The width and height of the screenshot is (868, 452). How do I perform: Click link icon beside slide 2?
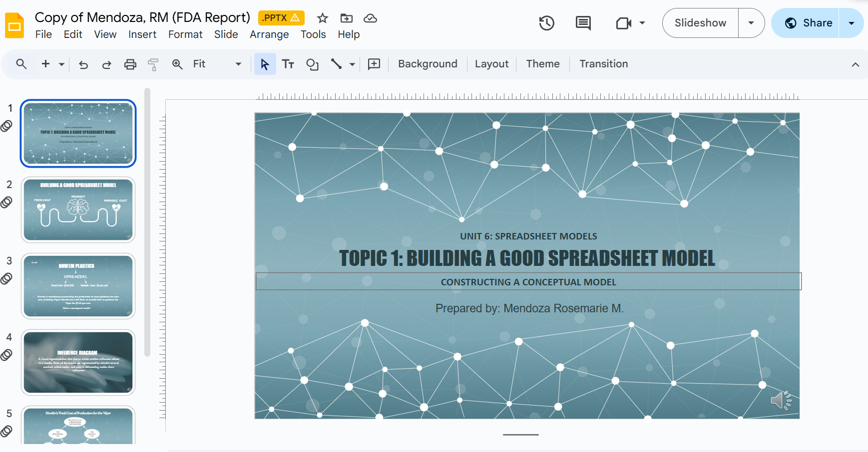[6, 203]
